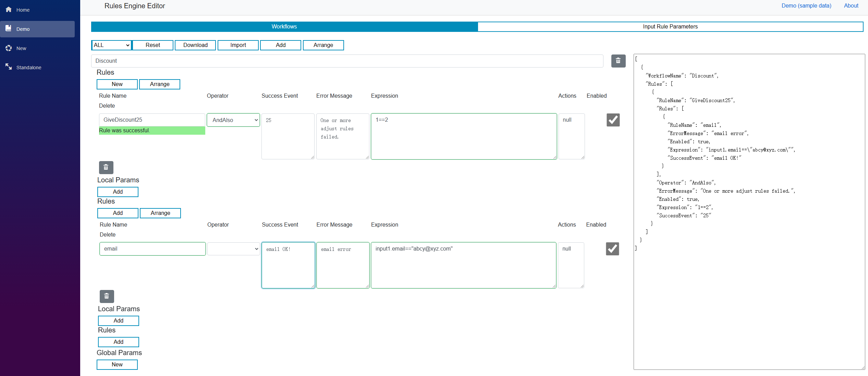This screenshot has height=376, width=868.
Task: Open the AndAlso operator dropdown
Action: [x=233, y=120]
